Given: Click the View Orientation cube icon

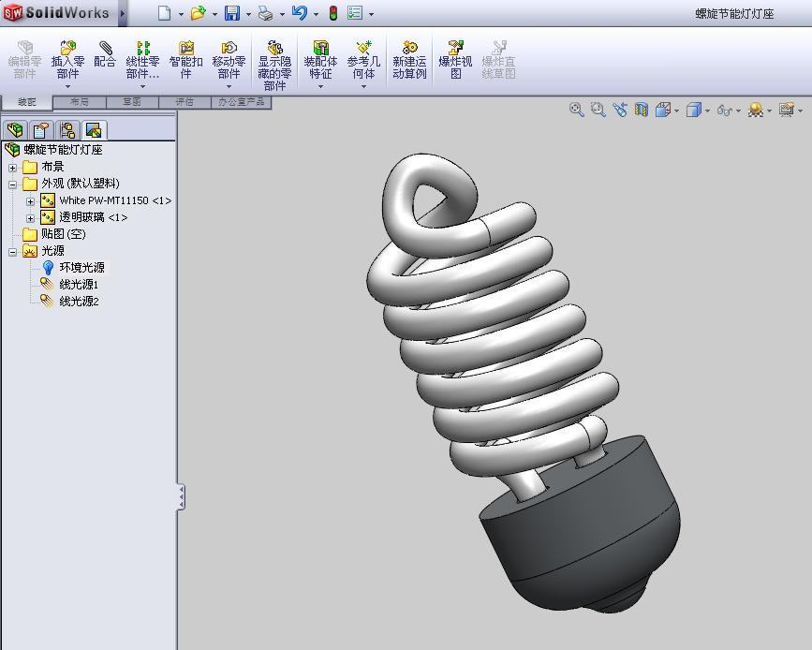Looking at the screenshot, I should [663, 110].
